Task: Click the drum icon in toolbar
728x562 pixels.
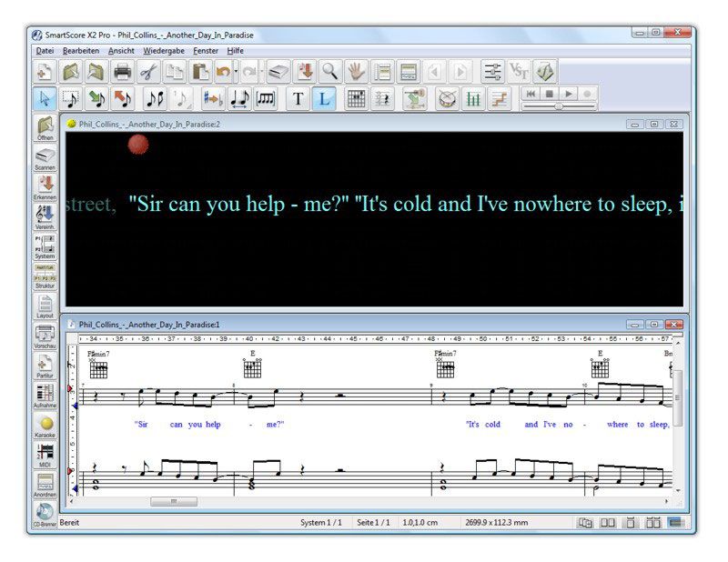Action: click(x=447, y=98)
